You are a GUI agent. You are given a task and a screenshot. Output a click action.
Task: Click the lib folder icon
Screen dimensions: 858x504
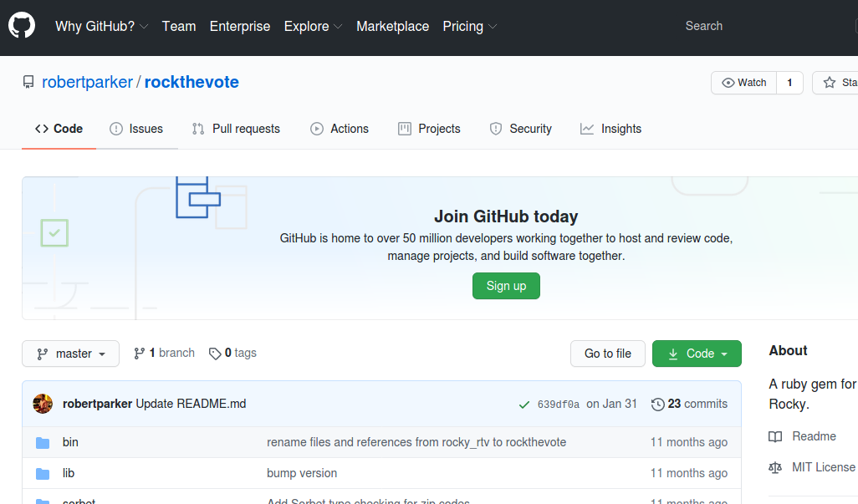click(x=43, y=474)
